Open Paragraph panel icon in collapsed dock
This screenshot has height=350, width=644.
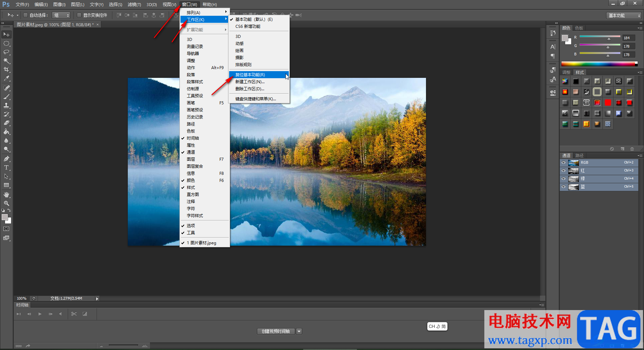[553, 56]
